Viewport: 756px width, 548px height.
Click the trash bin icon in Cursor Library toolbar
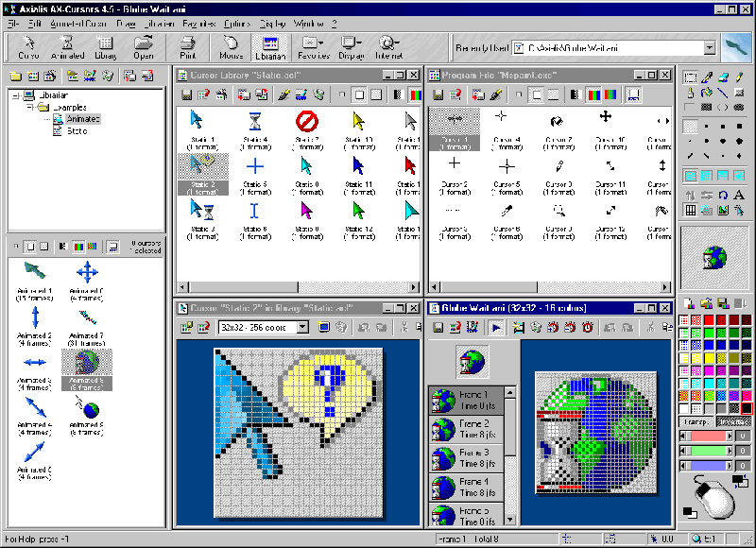(318, 94)
